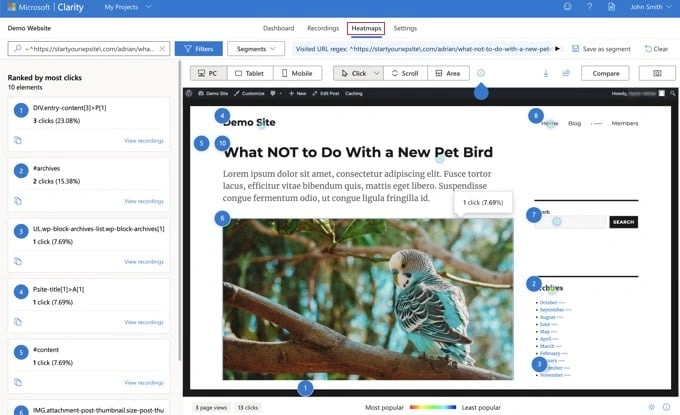Click the download heatmap icon
The height and width of the screenshot is (415, 680).
(x=546, y=73)
